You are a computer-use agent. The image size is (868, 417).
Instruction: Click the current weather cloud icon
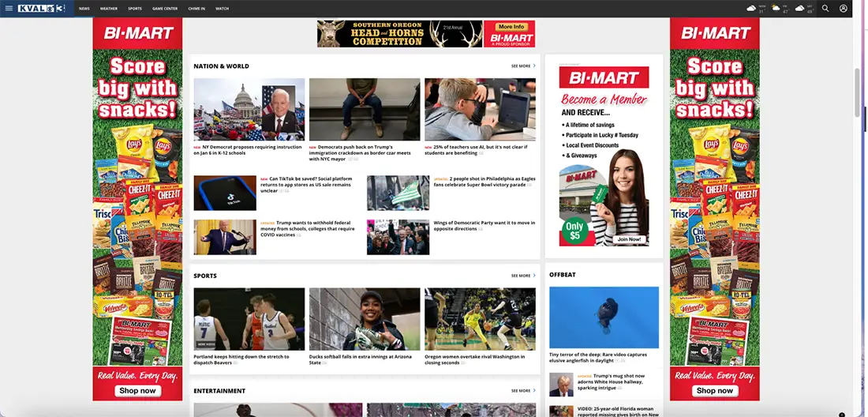click(751, 9)
